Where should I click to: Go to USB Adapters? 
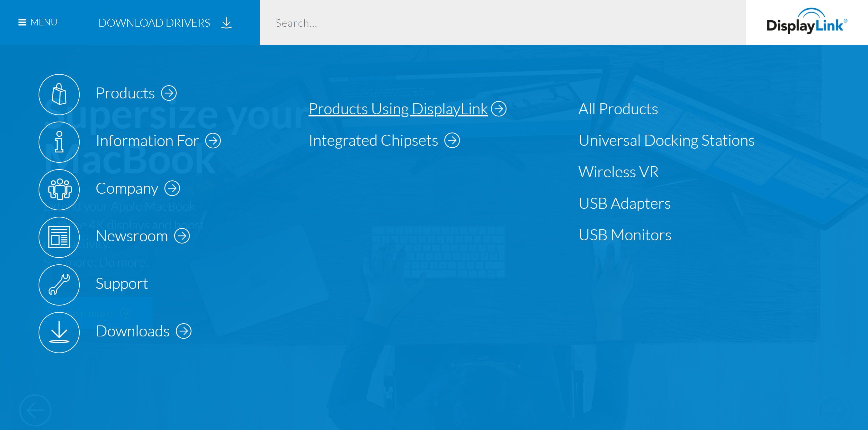(624, 203)
